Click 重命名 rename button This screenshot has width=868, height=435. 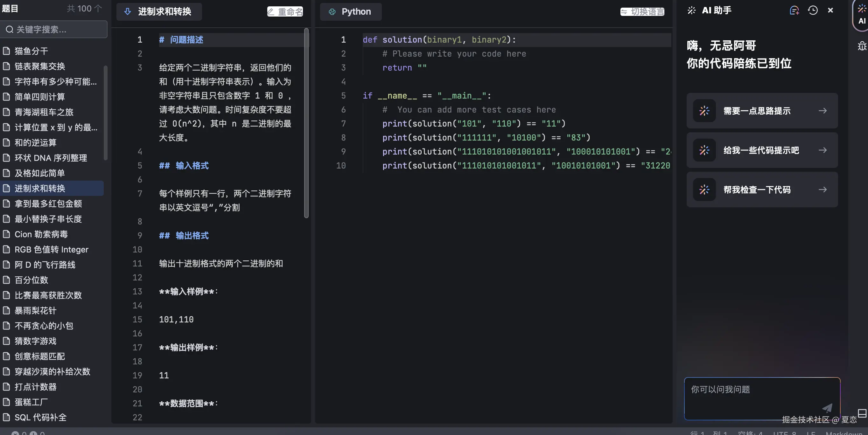[x=285, y=12]
